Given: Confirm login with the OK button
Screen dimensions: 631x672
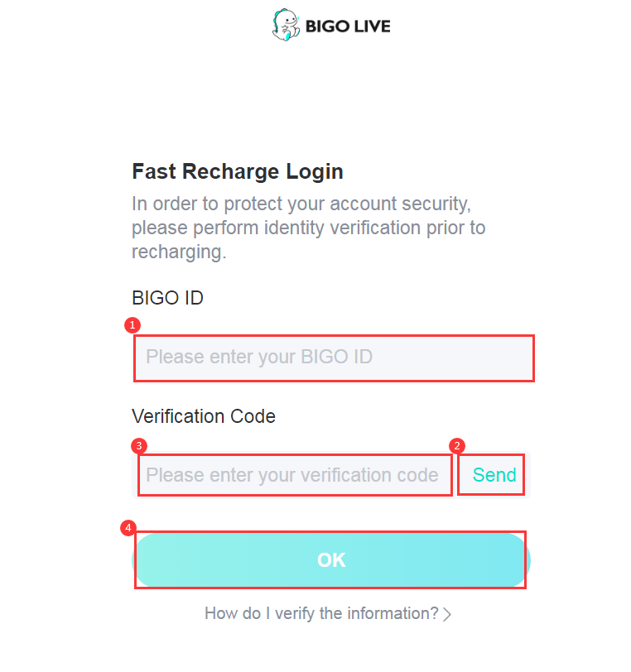Looking at the screenshot, I should 330,560.
